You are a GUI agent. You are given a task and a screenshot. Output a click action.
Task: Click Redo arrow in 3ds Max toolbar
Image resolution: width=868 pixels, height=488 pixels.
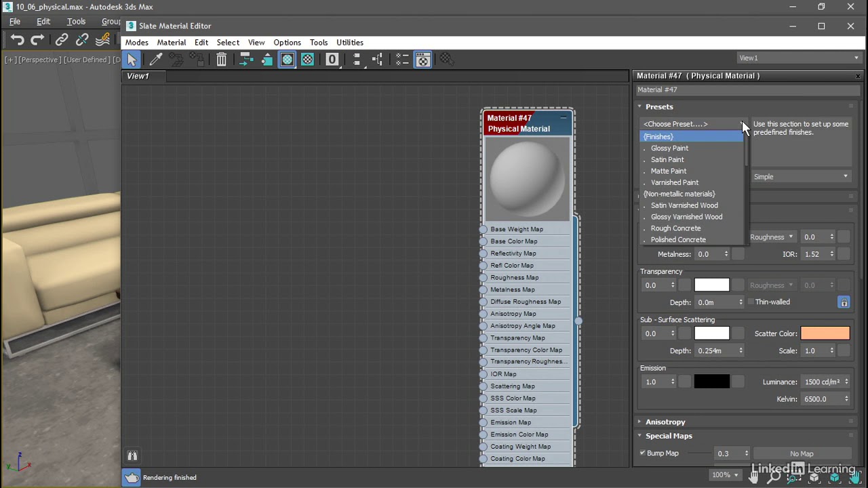coord(38,40)
